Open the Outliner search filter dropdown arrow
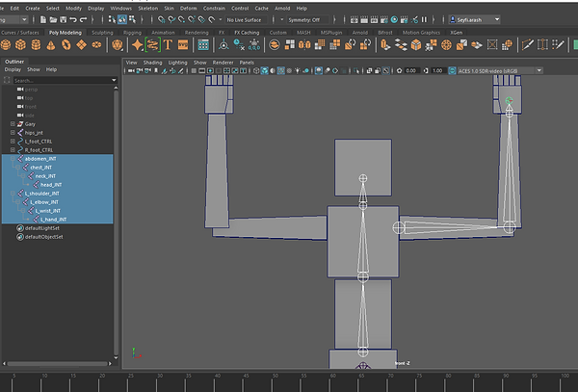 114,80
